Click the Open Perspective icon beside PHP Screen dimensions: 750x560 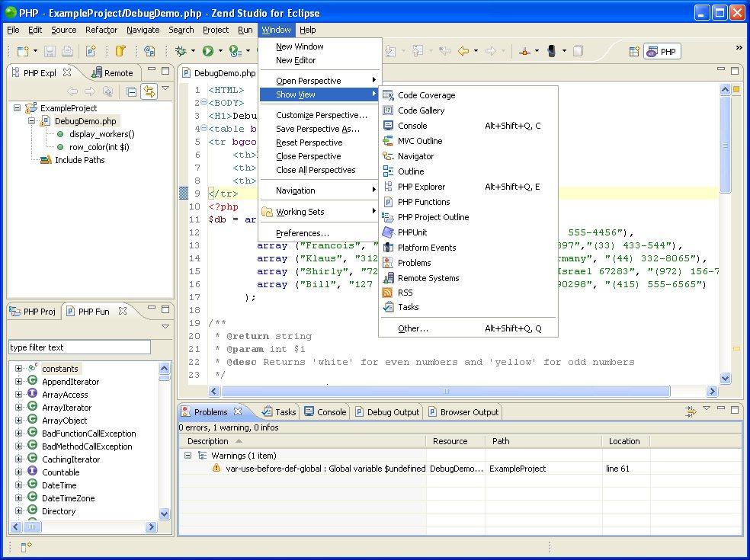pos(633,51)
